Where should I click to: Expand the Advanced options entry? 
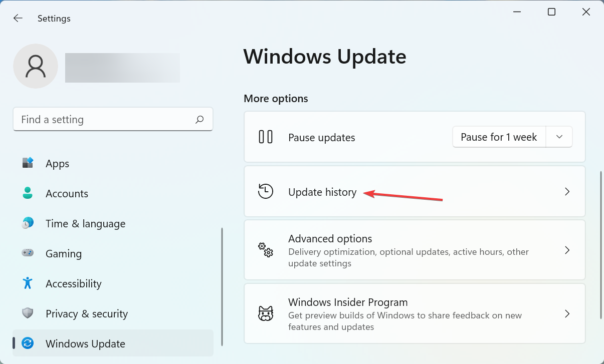(x=415, y=250)
